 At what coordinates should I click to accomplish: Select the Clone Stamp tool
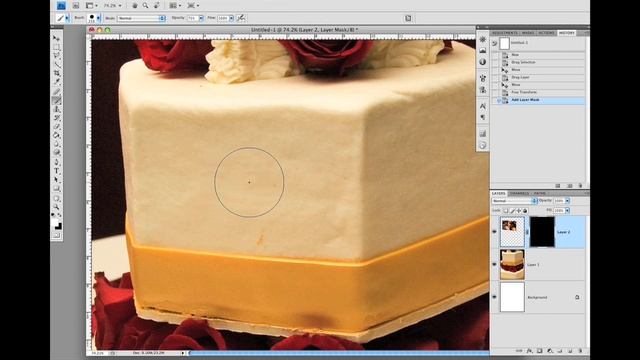pos(57,109)
